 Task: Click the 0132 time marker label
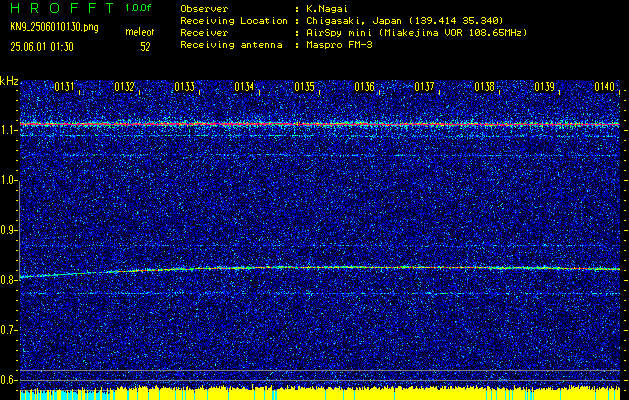[124, 86]
